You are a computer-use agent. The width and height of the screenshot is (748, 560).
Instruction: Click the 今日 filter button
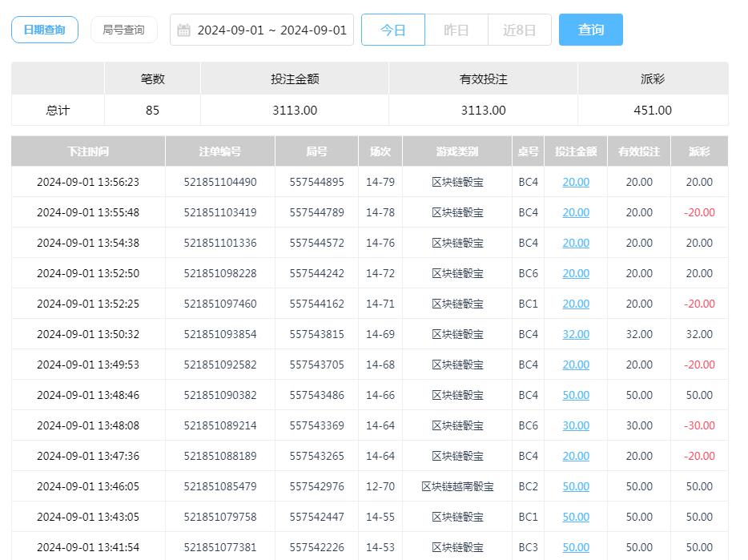393,30
